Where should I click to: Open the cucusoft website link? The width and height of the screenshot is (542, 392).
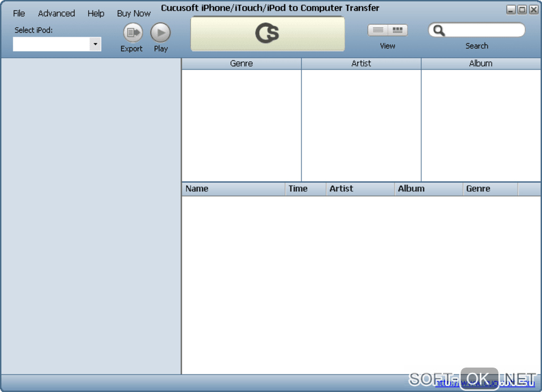(485, 382)
